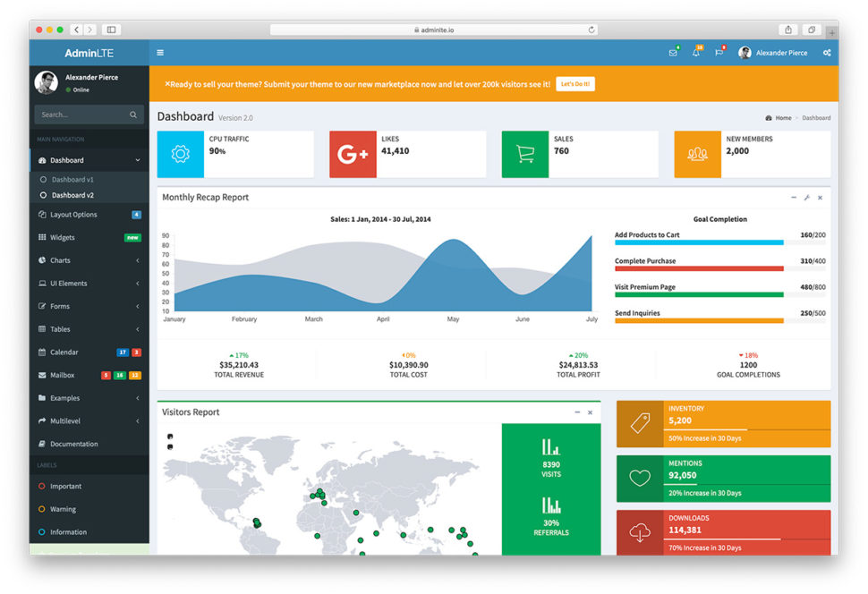Viewport: 868px width, 594px height.
Task: Open the notifications bell icon
Action: point(694,53)
